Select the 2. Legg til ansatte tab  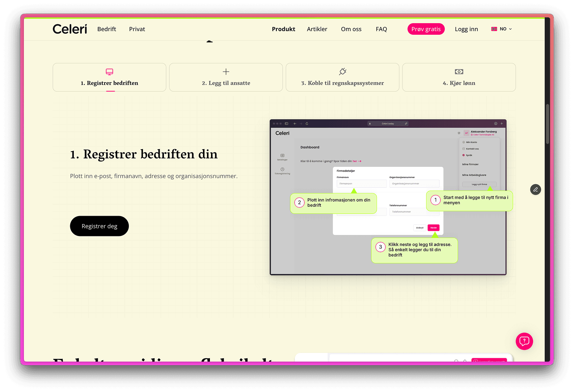tap(226, 77)
